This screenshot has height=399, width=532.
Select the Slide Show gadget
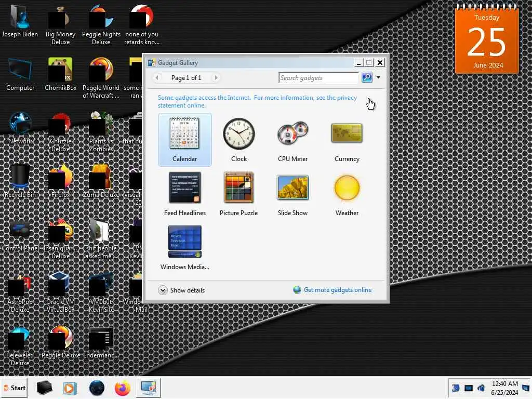[292, 194]
